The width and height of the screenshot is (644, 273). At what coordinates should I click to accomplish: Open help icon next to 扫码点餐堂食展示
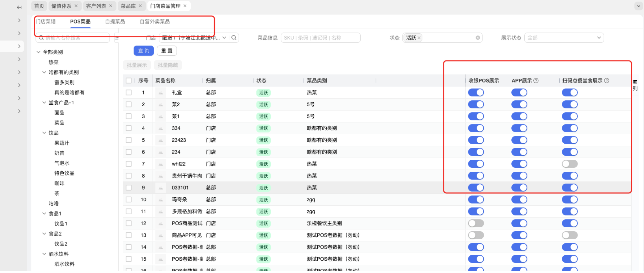click(607, 81)
